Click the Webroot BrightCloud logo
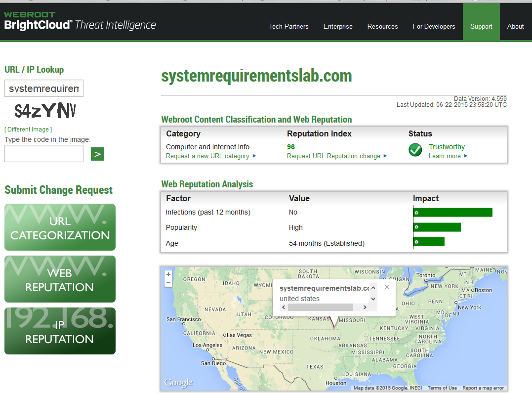Screen dimensions: 532x393 (80, 21)
